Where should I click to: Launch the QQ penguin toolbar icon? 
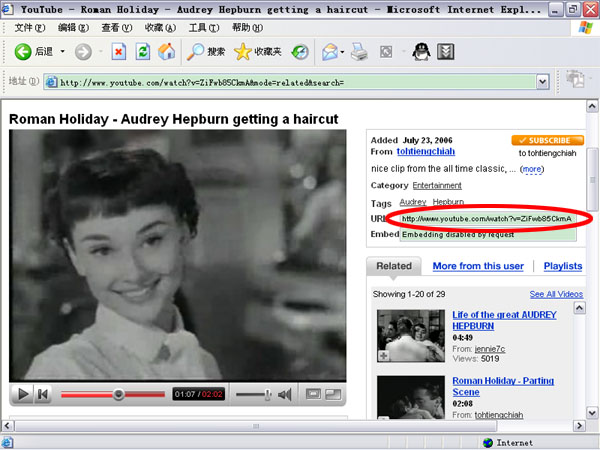(x=421, y=52)
